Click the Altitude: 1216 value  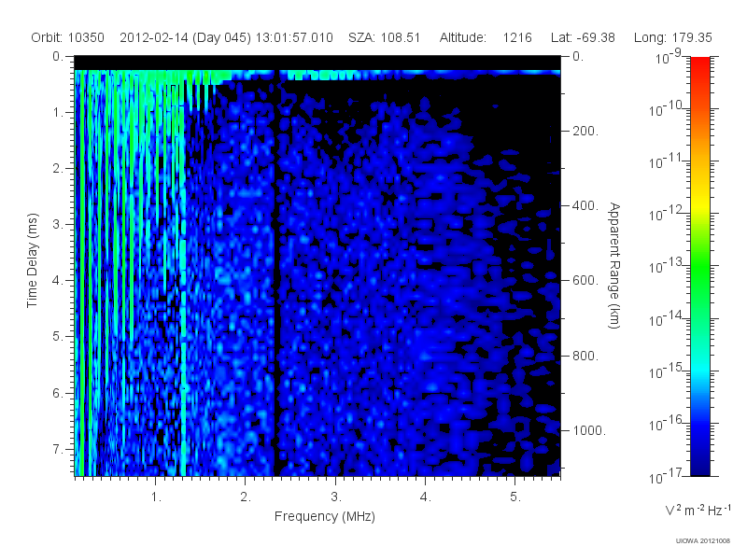pos(486,37)
